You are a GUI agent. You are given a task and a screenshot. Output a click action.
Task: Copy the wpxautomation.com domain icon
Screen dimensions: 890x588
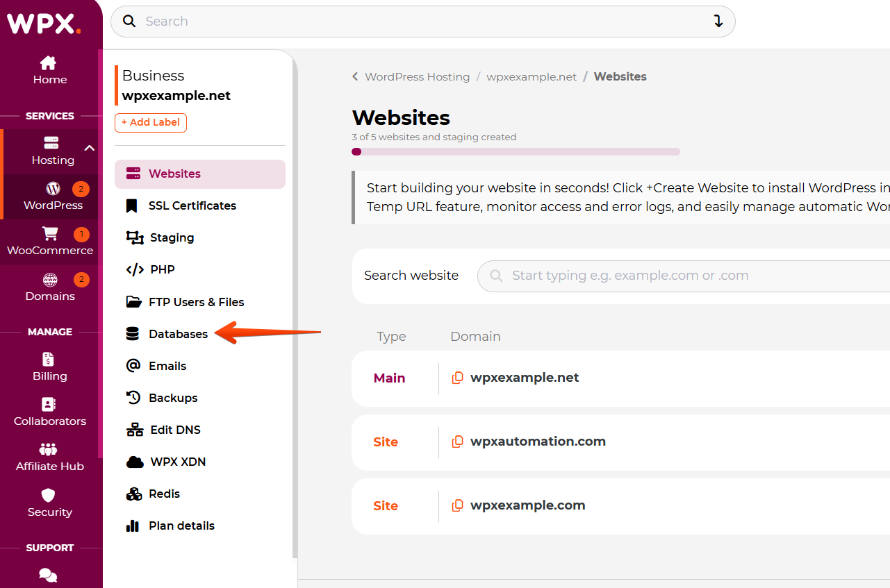[458, 442]
